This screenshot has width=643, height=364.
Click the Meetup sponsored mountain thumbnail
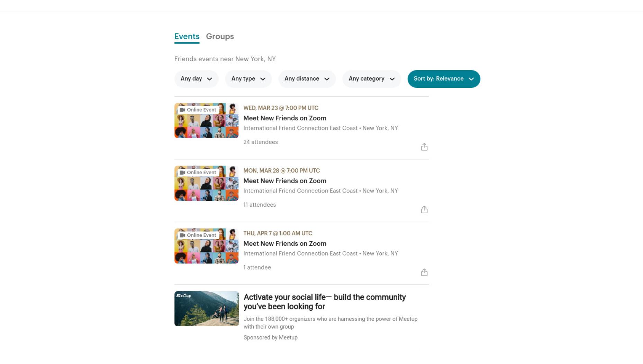(207, 309)
